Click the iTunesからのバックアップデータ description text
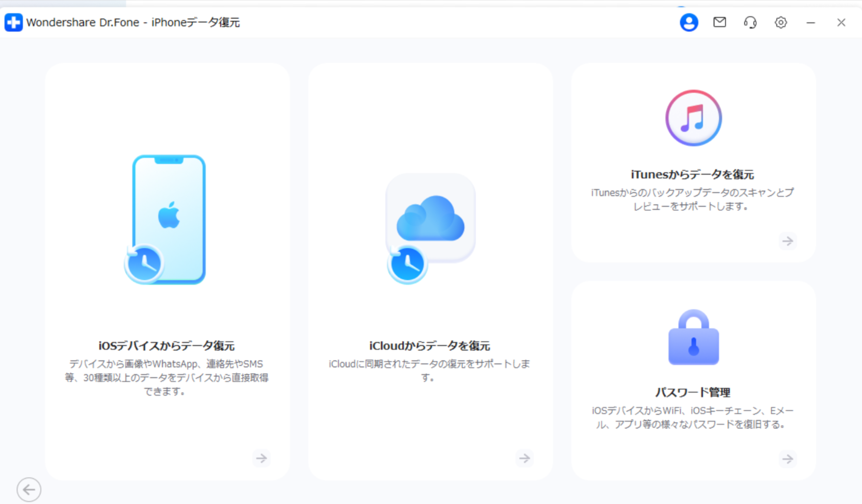Image resolution: width=862 pixels, height=504 pixels. pos(692,199)
